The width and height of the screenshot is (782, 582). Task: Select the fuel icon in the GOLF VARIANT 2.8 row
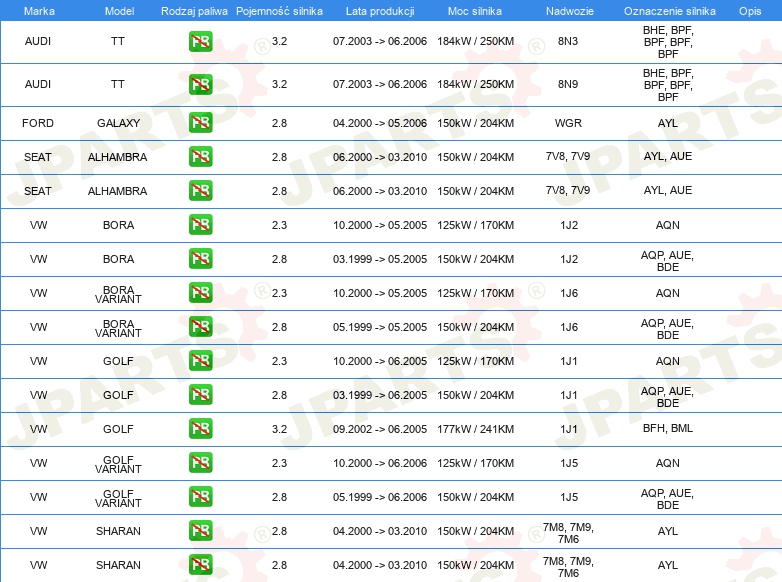(x=200, y=496)
